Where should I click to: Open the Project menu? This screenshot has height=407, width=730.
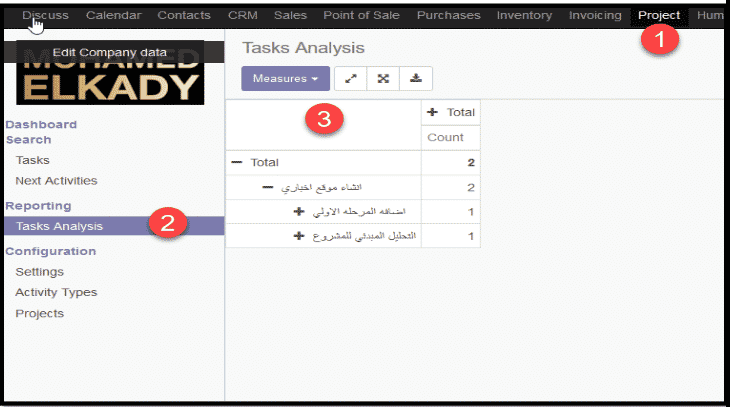pyautogui.click(x=659, y=15)
